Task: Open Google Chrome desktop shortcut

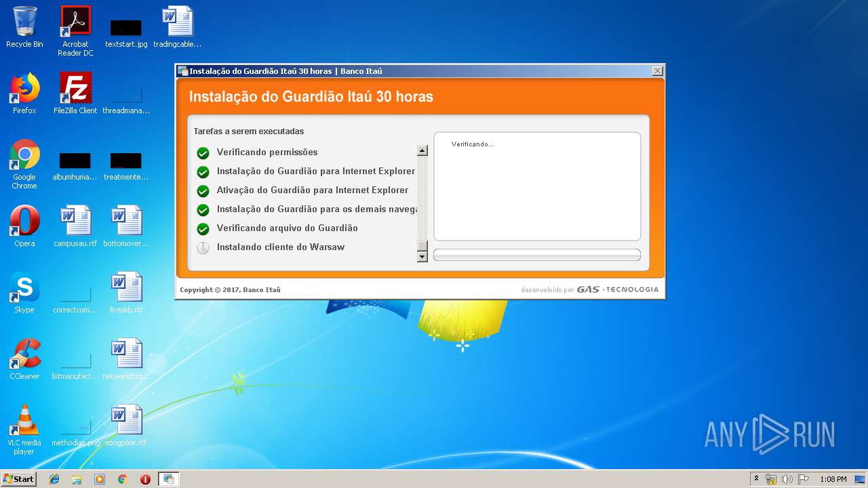Action: (24, 164)
